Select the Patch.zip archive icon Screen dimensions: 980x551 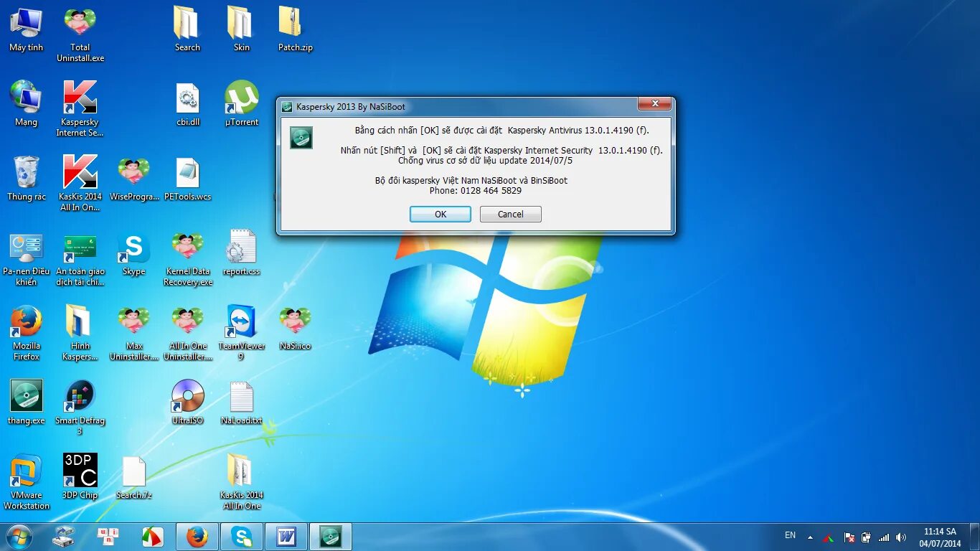(295, 30)
